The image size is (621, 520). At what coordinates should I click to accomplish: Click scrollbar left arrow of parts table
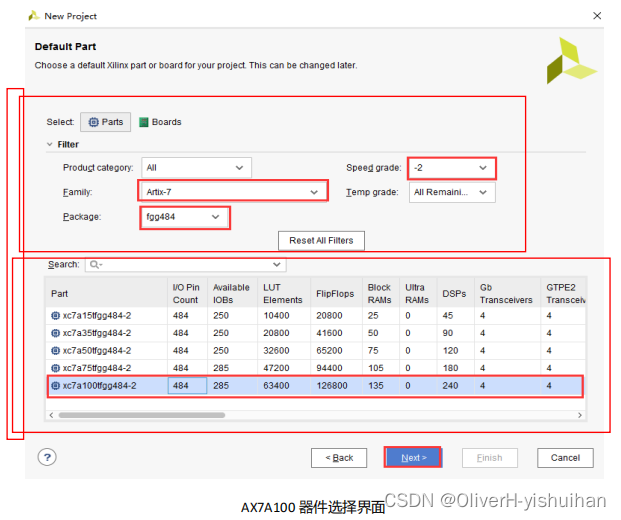click(x=51, y=415)
